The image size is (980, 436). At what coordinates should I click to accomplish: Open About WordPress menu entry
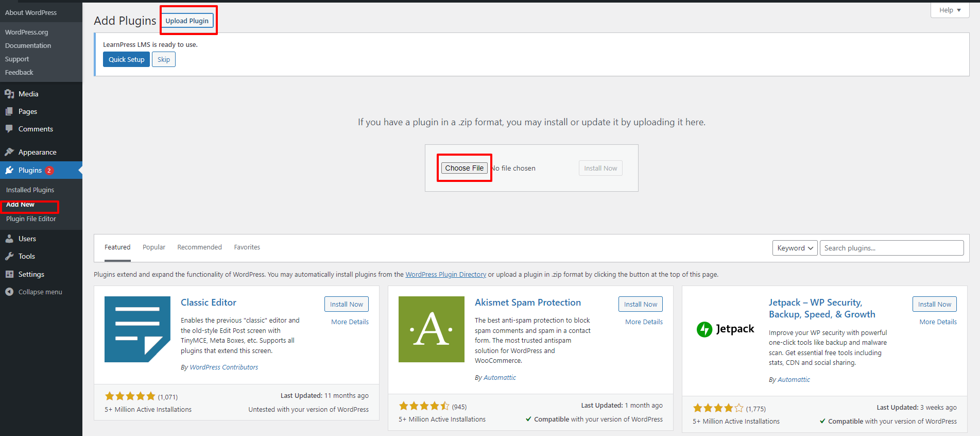tap(31, 12)
